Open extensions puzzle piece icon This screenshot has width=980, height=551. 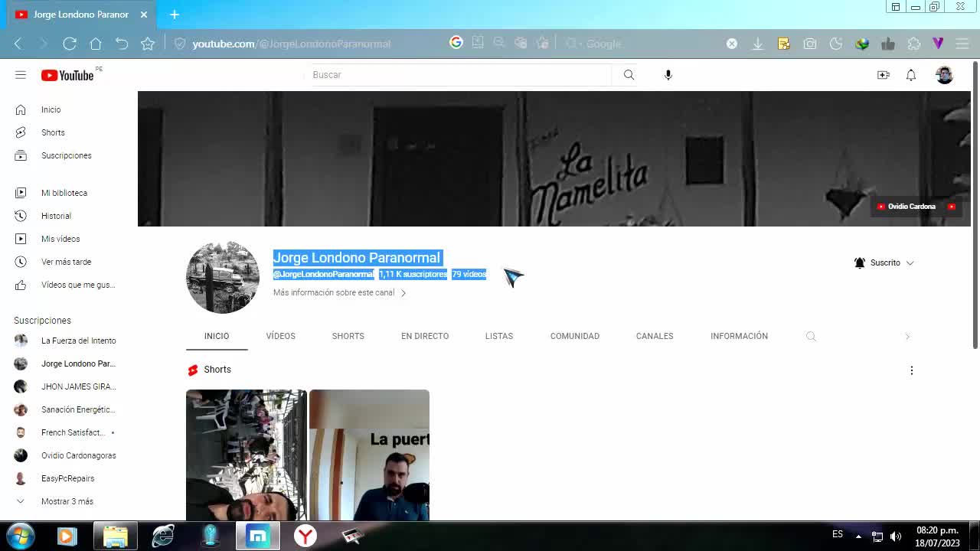click(914, 44)
